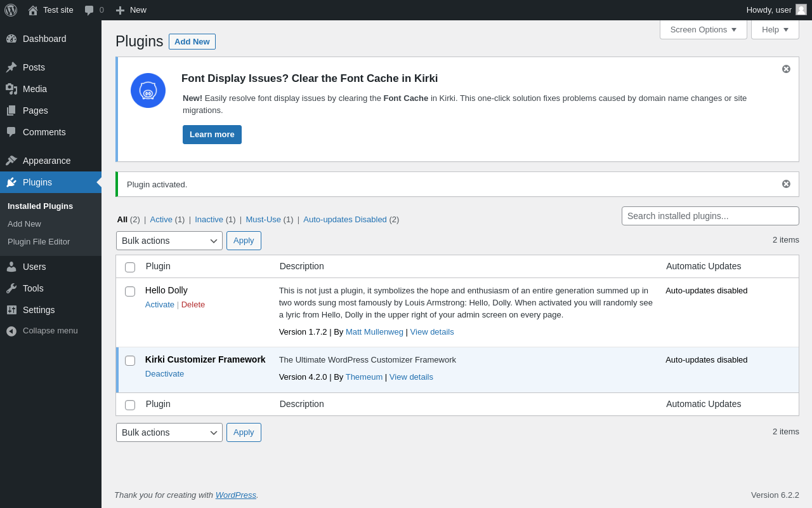
Task: Click the Collapse menu arrow icon
Action: click(x=11, y=331)
